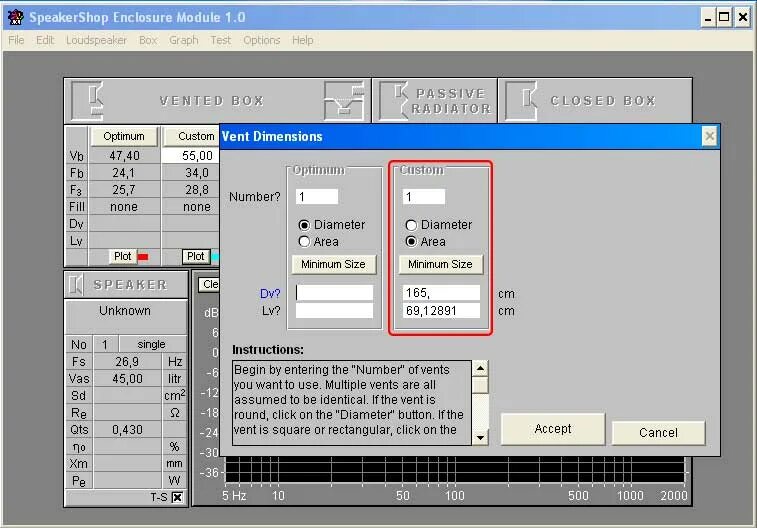Click the Custom column button
The height and width of the screenshot is (528, 757).
(x=192, y=137)
